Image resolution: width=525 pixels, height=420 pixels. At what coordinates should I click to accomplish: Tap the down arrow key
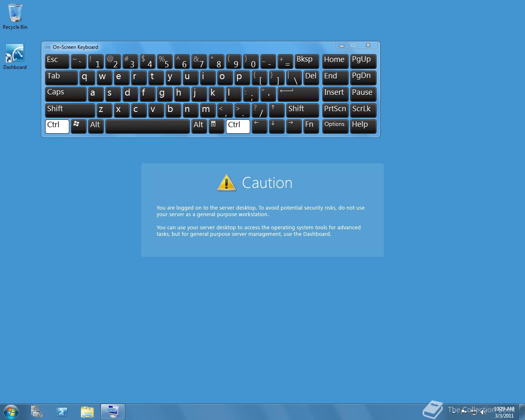point(276,126)
